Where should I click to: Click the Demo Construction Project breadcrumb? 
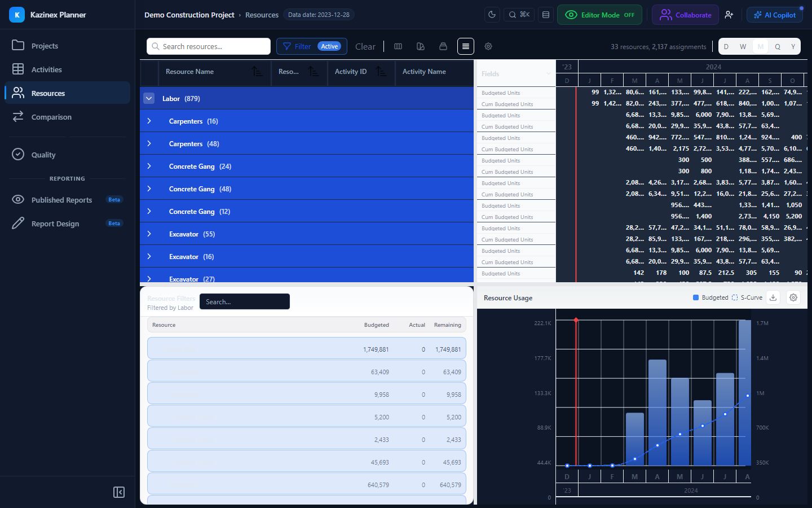pyautogui.click(x=189, y=15)
